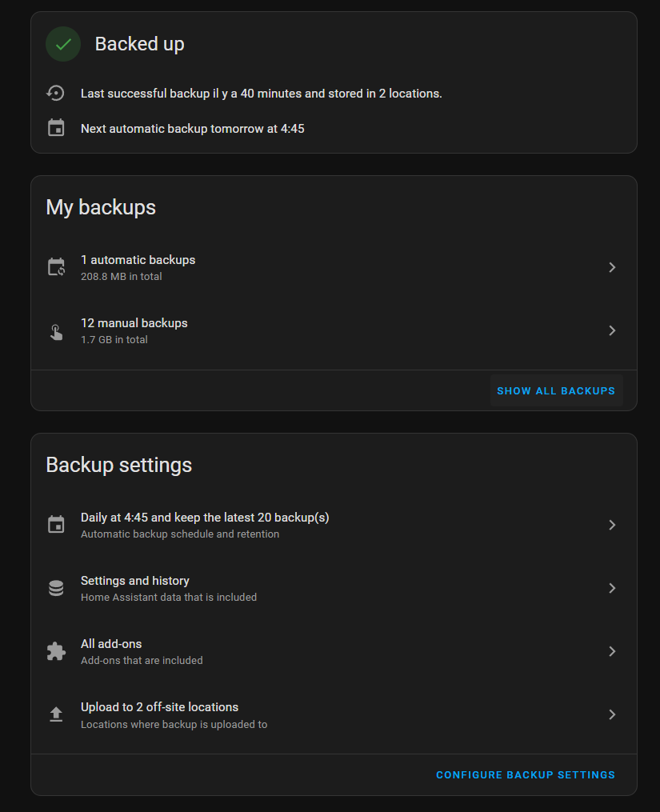Open schedule and retention via its chevron
Viewport: 660px width, 812px height.
(612, 525)
